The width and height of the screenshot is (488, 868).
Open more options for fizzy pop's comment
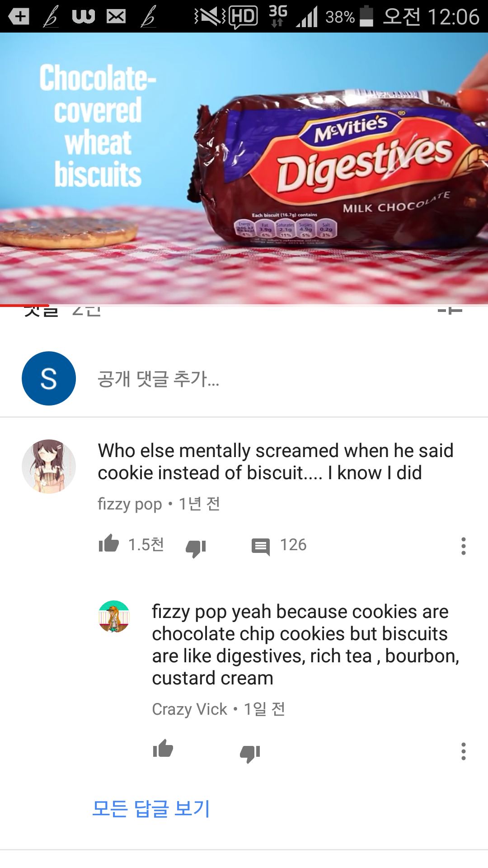[463, 546]
